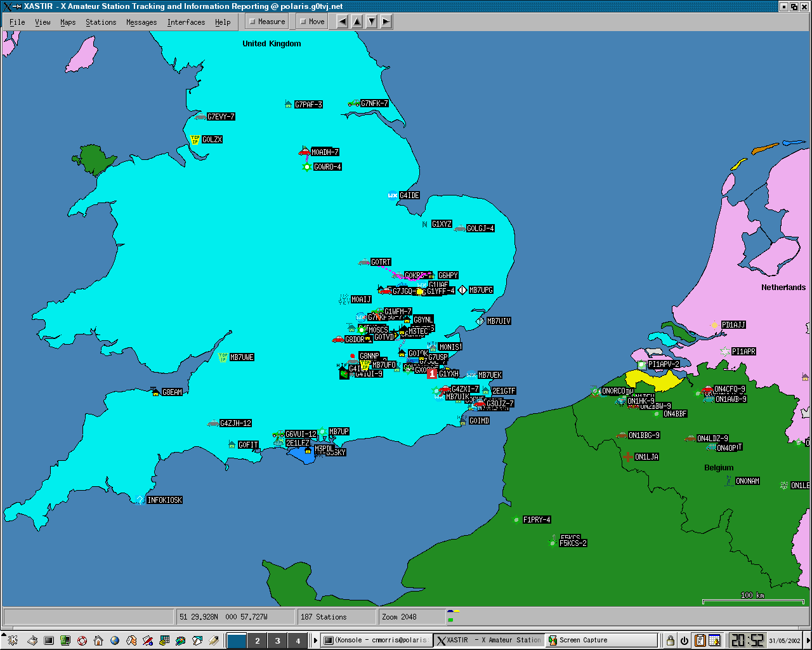Expand the Interfaces menu
812x650 pixels.
pos(186,22)
